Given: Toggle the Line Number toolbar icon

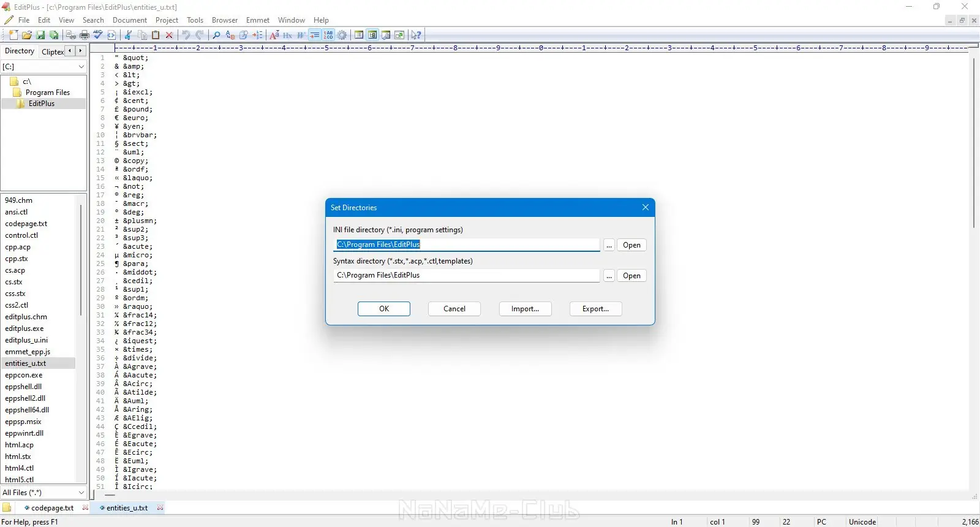Looking at the screenshot, I should [x=328, y=35].
